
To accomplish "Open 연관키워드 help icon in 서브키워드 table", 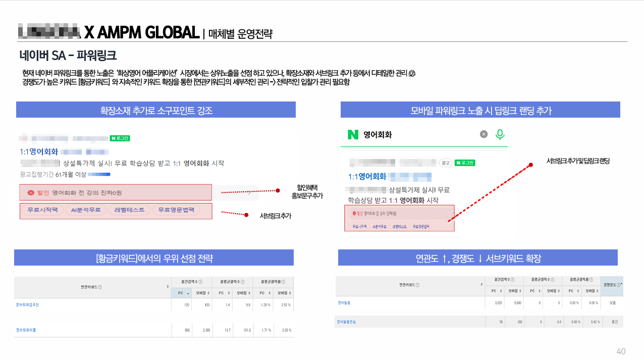I will 417,285.
